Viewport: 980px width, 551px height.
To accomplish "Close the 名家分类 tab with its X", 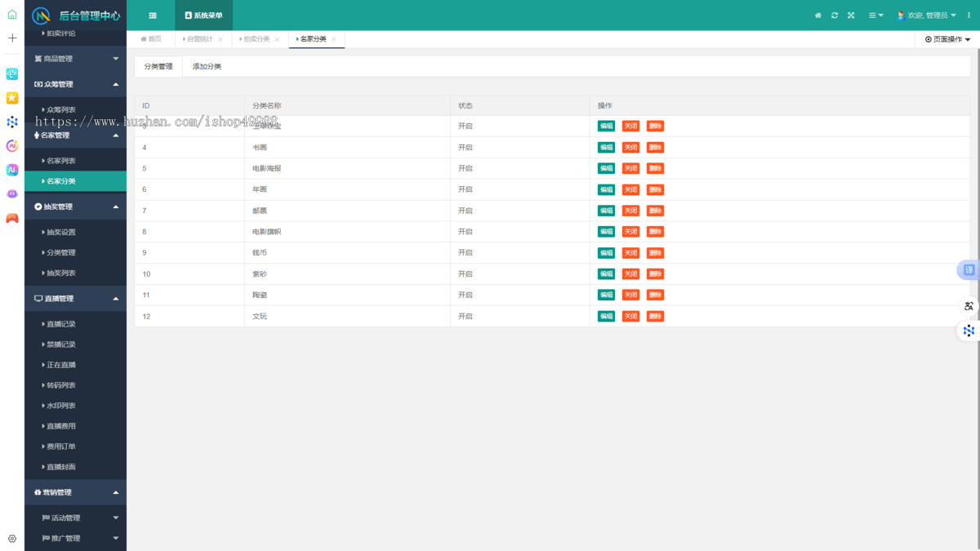I will click(x=334, y=39).
